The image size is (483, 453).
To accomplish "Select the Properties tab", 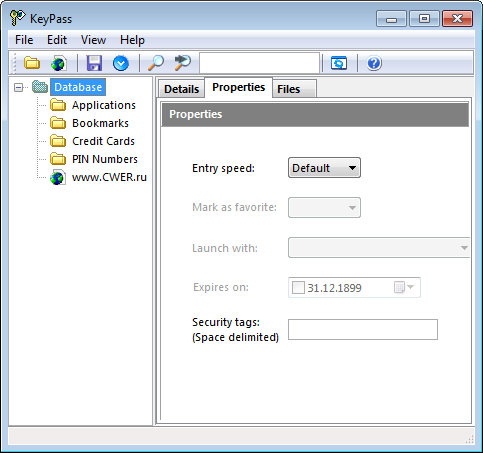I will [239, 87].
